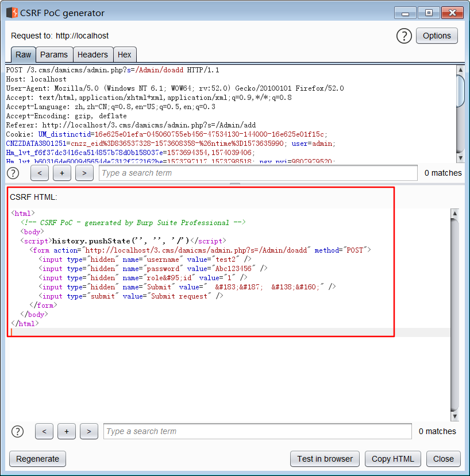This screenshot has height=476, width=470.
Task: Click the hidden input line named Submit
Action: pos(187,287)
